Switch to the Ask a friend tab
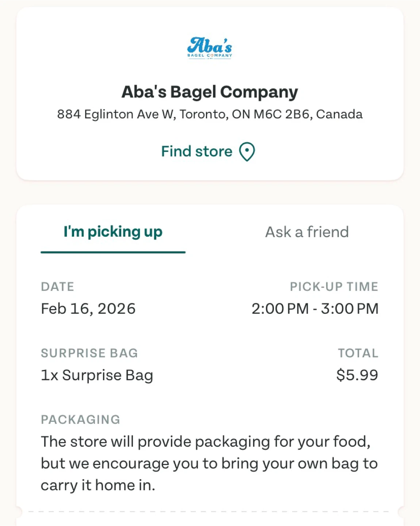The width and height of the screenshot is (420, 526). point(307,232)
